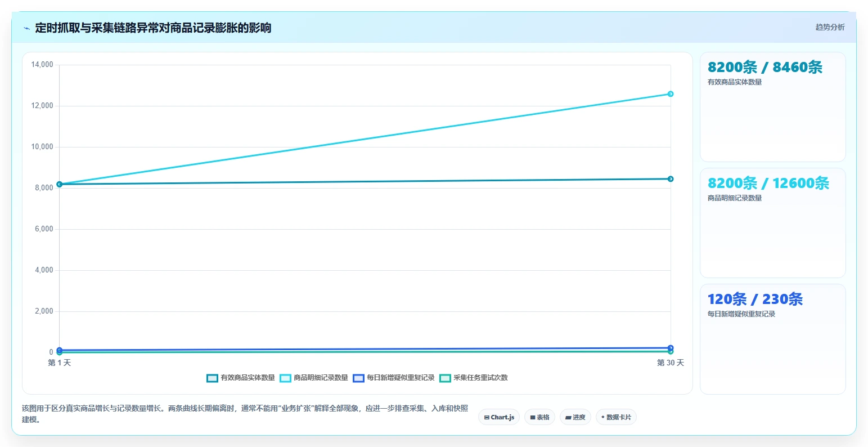Open the 120条 / 230条 data card
Image resolution: width=868 pixels, height=447 pixels.
[772, 339]
